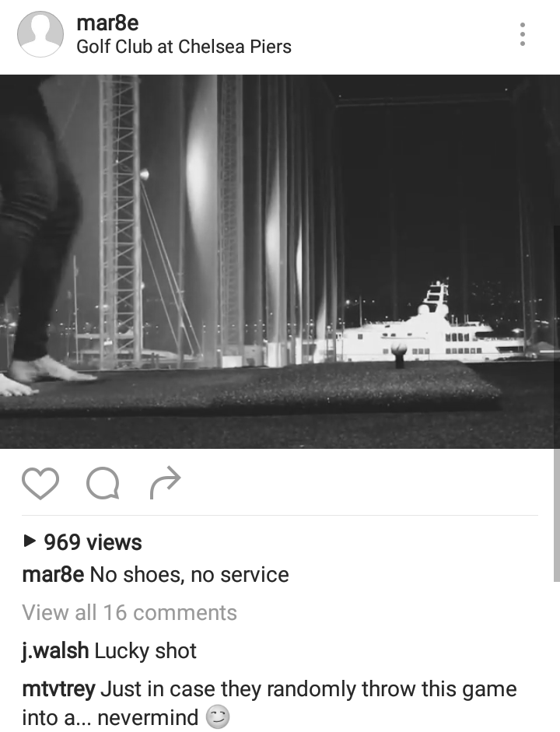Select the No shoes, no service caption
Screen dimensions: 560x732
(190, 575)
